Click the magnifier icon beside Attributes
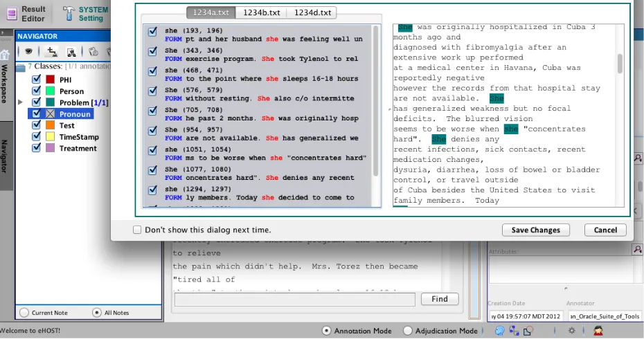Viewport: 644px width, 339px height. [x=638, y=249]
